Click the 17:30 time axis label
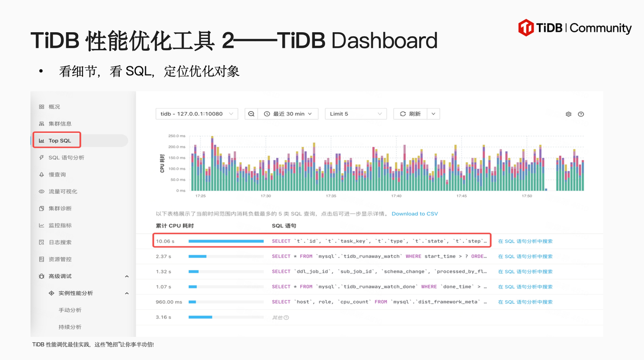This screenshot has height=360, width=644. 266,196
